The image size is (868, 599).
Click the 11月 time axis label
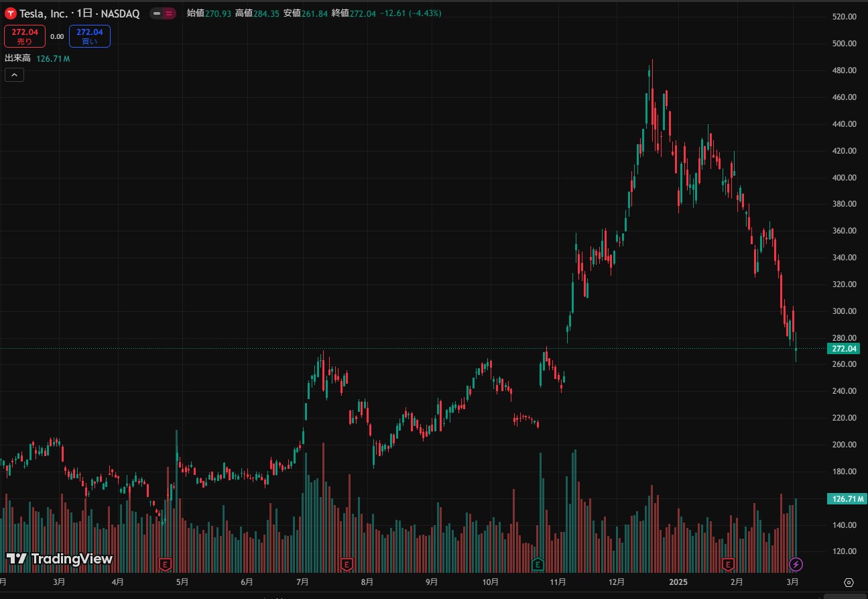[558, 582]
